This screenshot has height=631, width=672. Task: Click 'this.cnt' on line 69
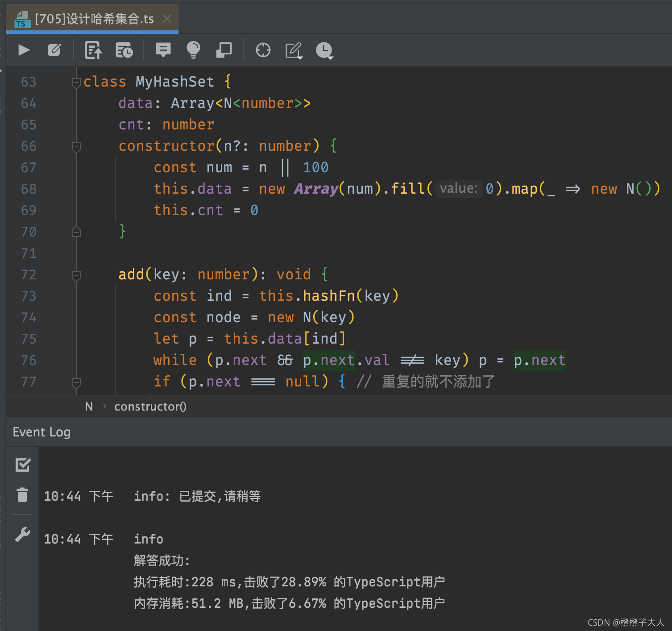click(x=188, y=210)
